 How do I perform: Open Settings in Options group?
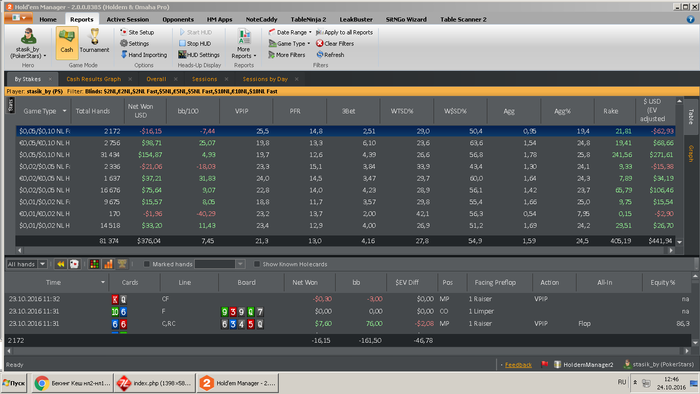[134, 43]
